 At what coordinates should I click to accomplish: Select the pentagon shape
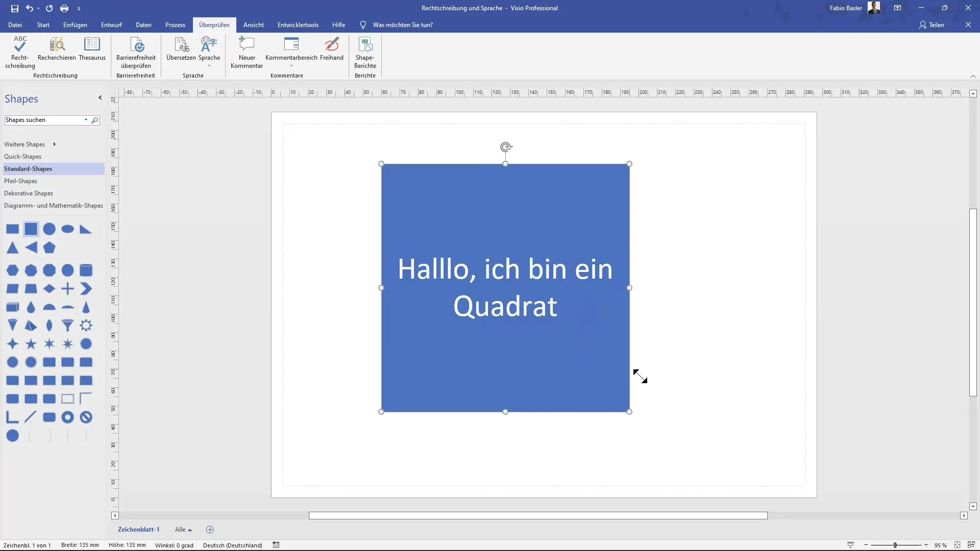point(50,247)
